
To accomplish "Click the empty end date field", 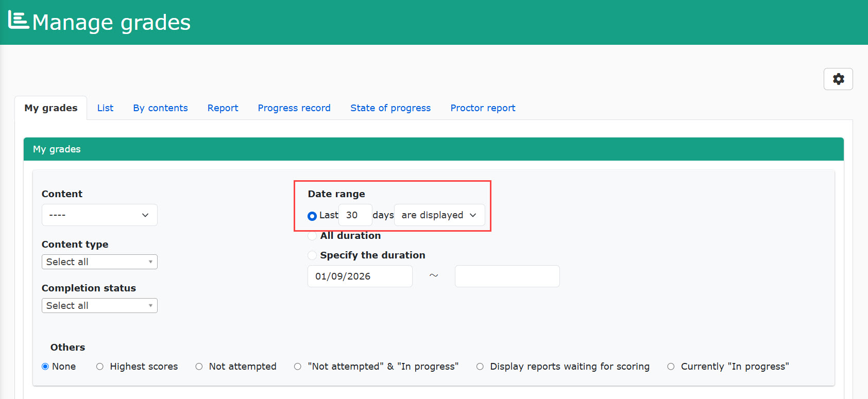I will click(507, 276).
